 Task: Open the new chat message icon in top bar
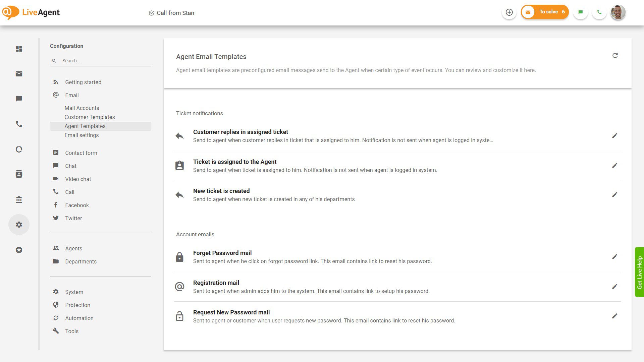[580, 12]
